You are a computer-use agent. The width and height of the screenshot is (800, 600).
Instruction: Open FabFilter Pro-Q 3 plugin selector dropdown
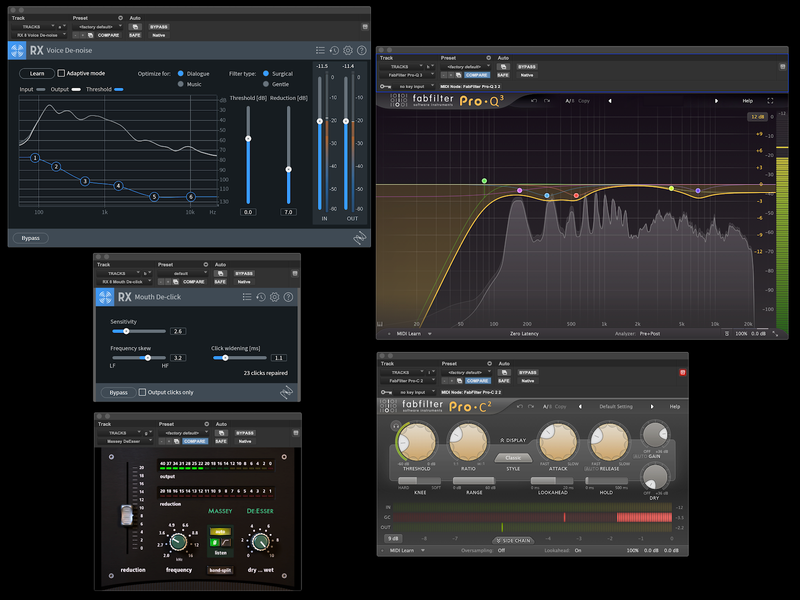pos(408,75)
